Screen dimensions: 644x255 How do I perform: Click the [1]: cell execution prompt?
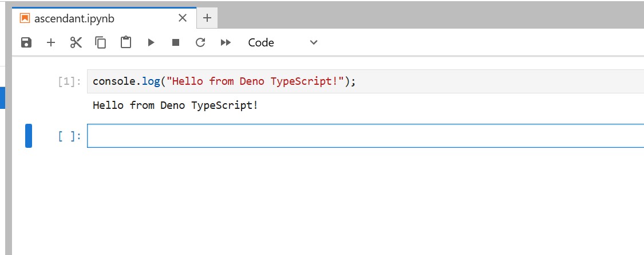70,81
